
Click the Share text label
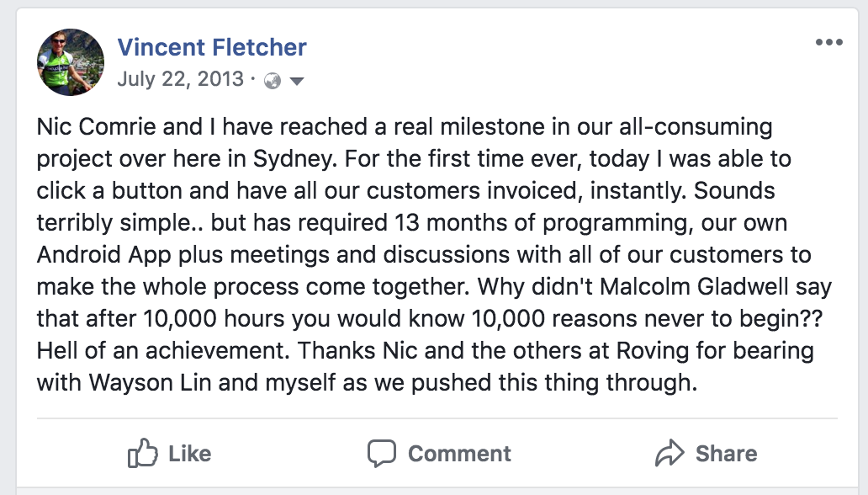tap(727, 454)
